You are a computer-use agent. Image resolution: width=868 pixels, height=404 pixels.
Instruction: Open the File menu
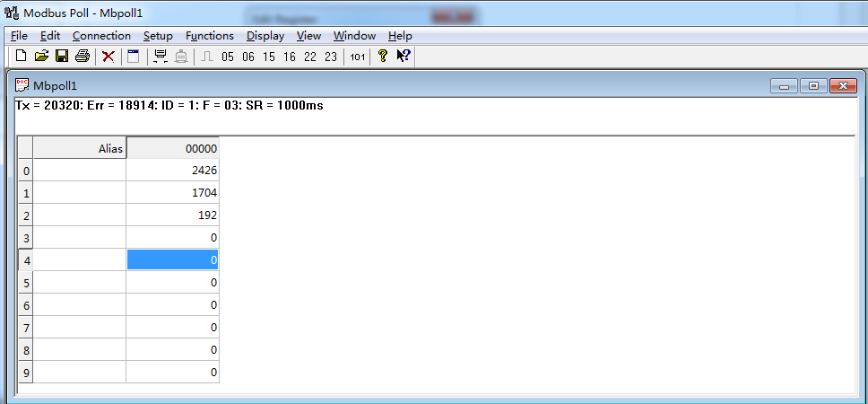click(19, 36)
